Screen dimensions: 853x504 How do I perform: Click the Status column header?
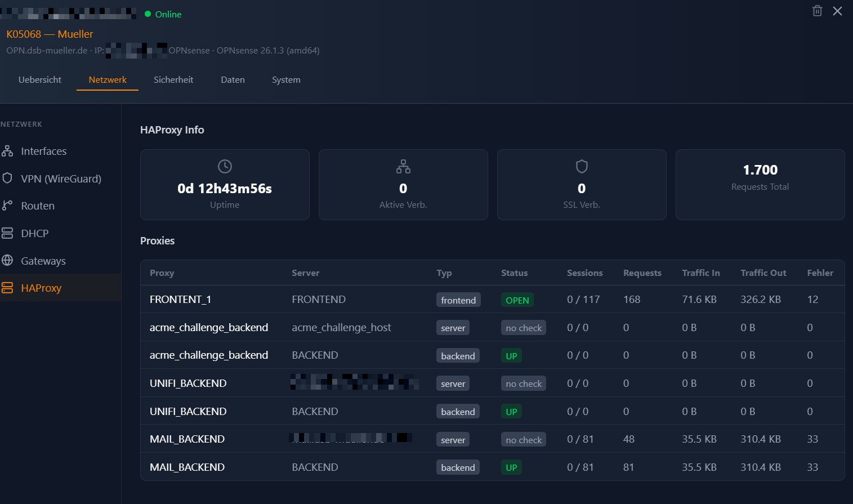pyautogui.click(x=515, y=273)
